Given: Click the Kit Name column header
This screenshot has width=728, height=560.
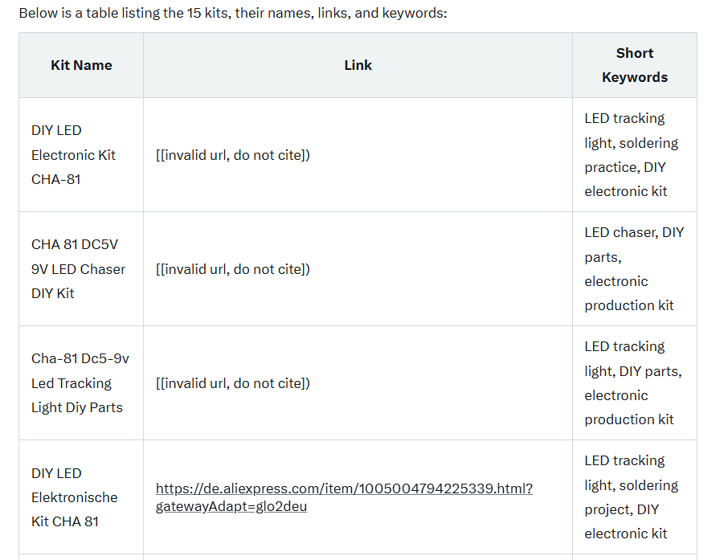Looking at the screenshot, I should (81, 65).
